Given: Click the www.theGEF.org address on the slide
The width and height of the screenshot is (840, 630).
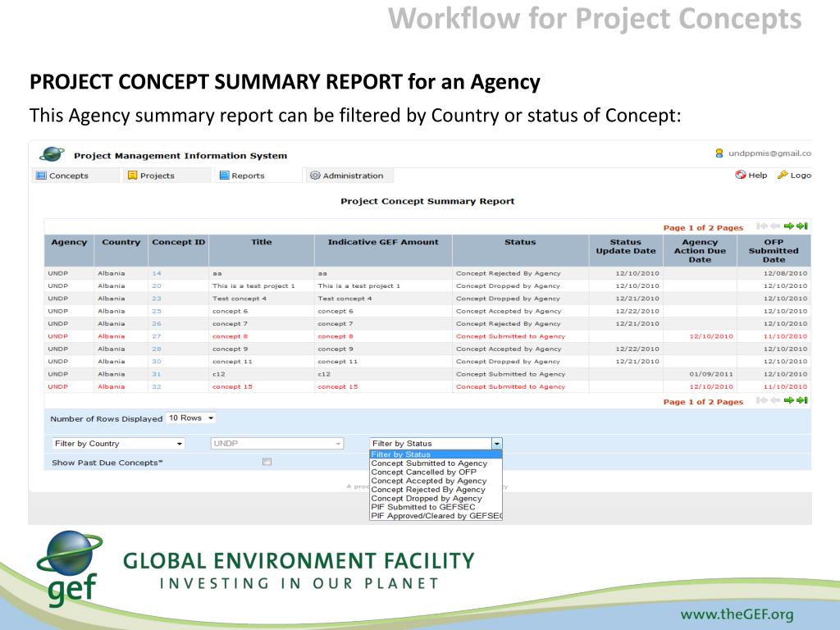Looking at the screenshot, I should [737, 614].
